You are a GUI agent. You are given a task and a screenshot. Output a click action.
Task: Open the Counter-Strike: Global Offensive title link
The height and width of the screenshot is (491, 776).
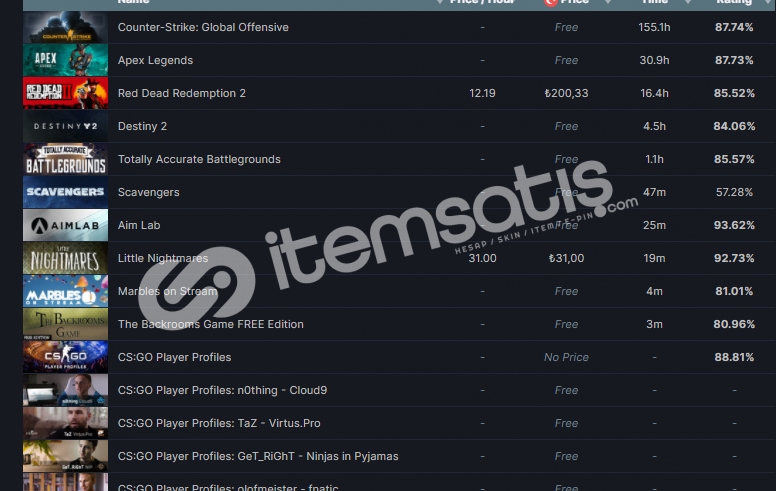tap(203, 27)
